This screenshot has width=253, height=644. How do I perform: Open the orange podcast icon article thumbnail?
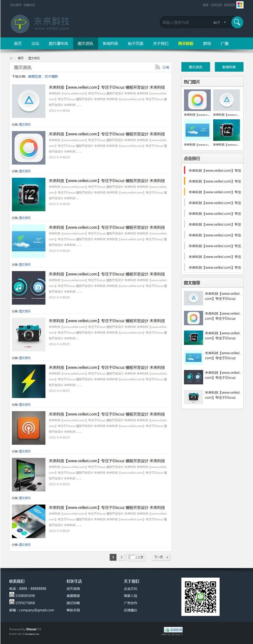tap(29, 428)
